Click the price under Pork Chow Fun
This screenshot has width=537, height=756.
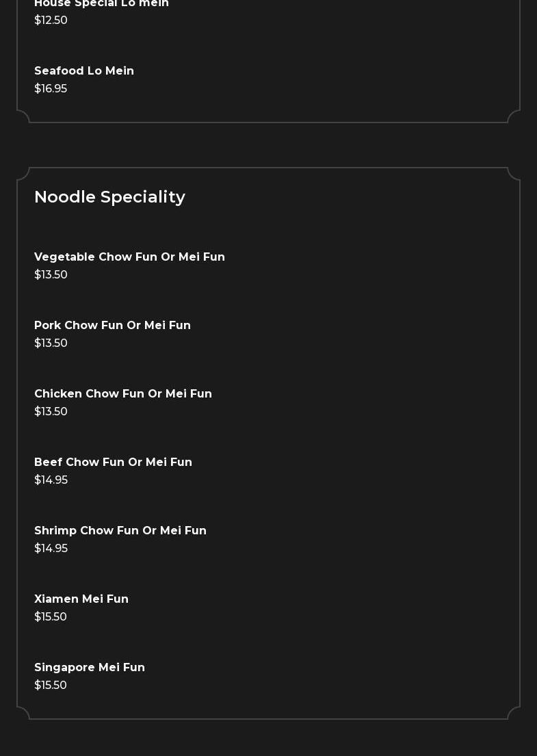pos(51,343)
